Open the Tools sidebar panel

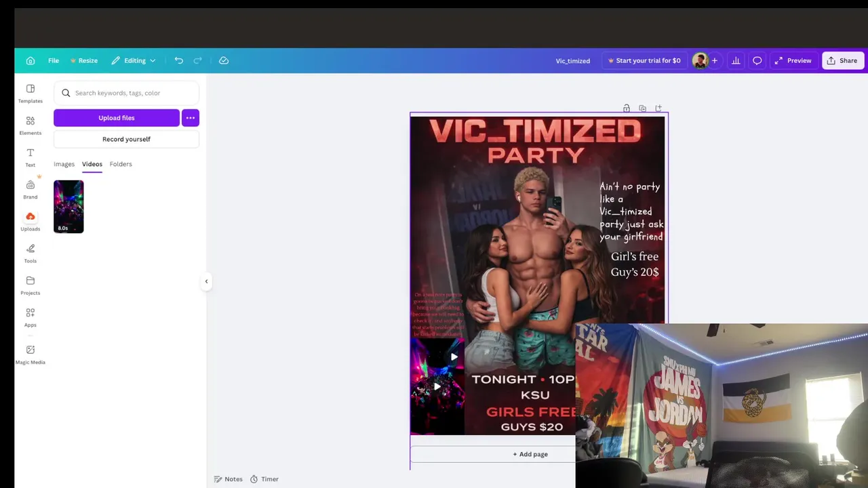(30, 253)
